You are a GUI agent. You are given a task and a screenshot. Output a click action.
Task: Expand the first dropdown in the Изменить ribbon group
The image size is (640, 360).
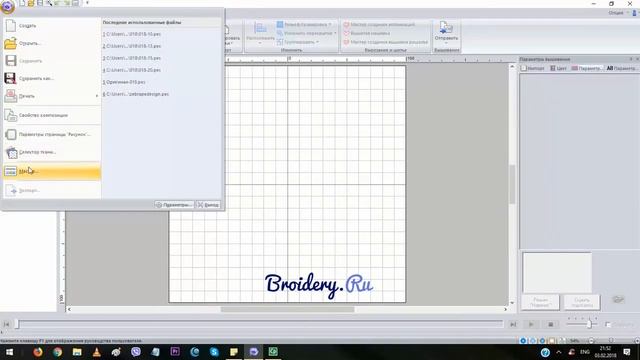(x=305, y=24)
